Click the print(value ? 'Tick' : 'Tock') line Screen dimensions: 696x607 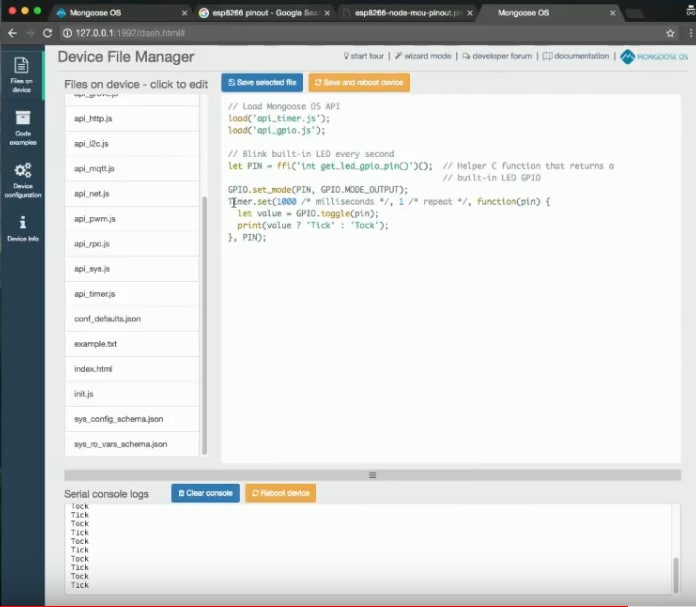[312, 226]
